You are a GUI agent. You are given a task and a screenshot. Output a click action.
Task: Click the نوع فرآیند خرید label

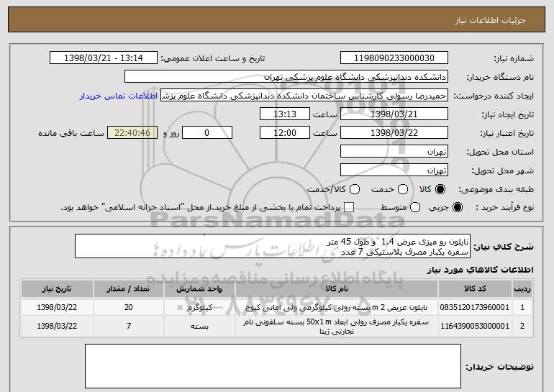click(504, 207)
